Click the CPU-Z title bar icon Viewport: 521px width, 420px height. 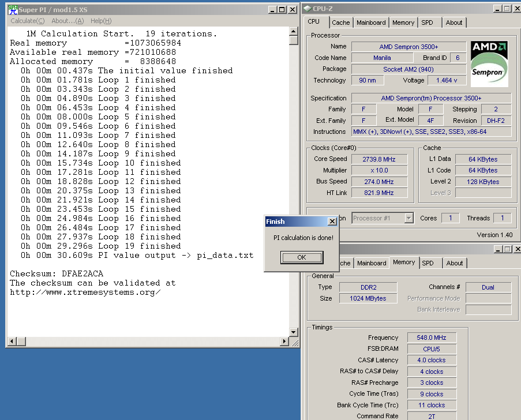308,9
